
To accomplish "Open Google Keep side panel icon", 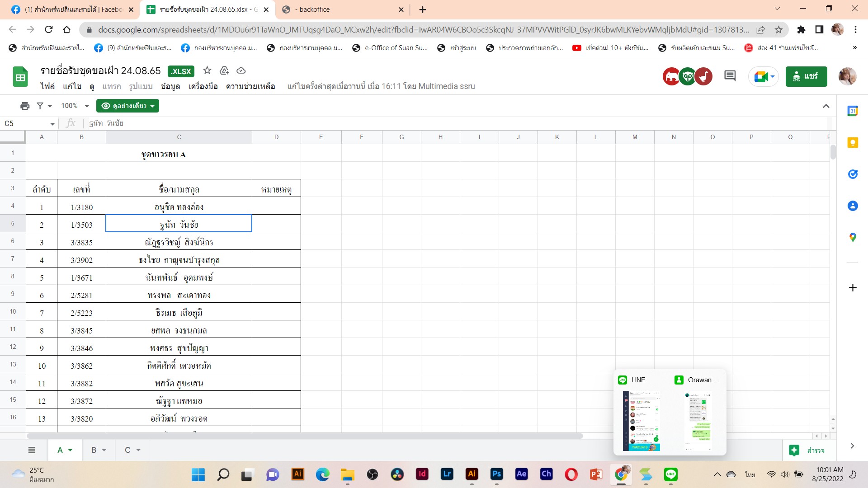I will [853, 143].
